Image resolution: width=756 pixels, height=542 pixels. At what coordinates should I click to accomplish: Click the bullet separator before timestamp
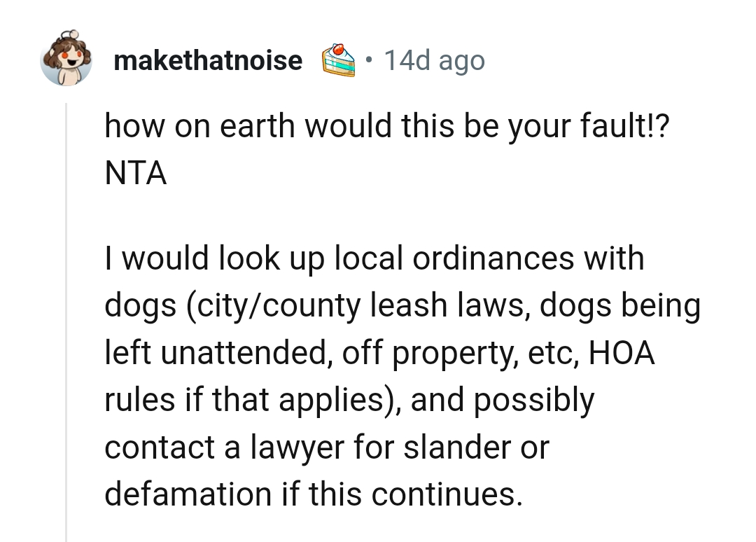pos(370,60)
